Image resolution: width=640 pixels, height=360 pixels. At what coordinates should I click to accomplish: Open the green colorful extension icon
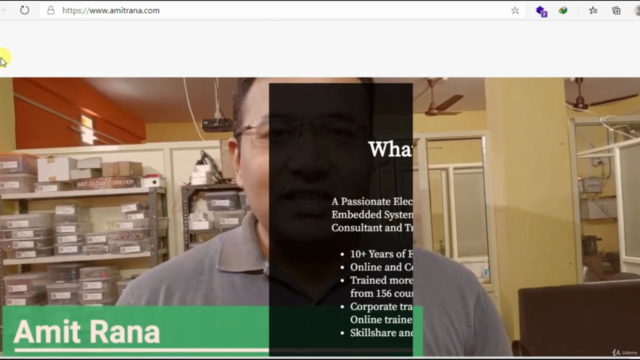[563, 11]
